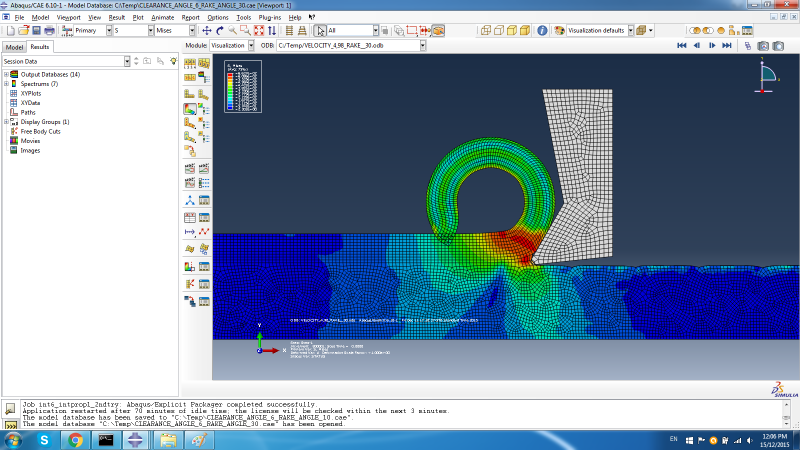
Task: Expand the Output Databases (14) node
Action: pyautogui.click(x=6, y=74)
